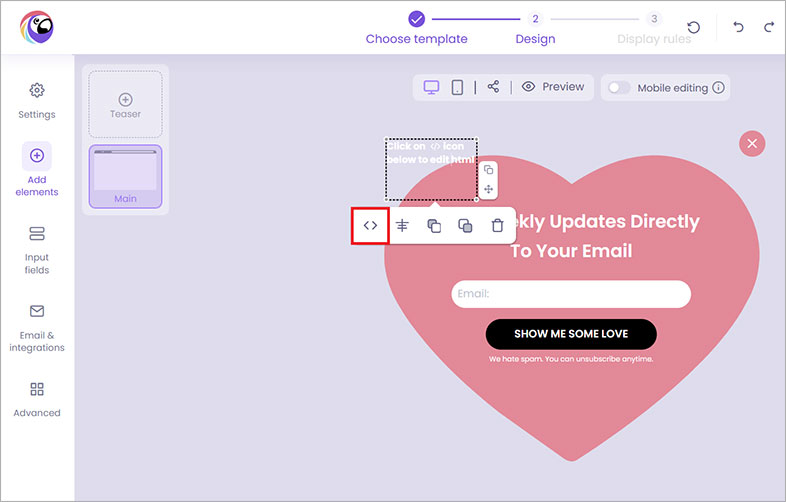This screenshot has width=786, height=502.
Task: Delete the selected element with trash icon
Action: 497,226
